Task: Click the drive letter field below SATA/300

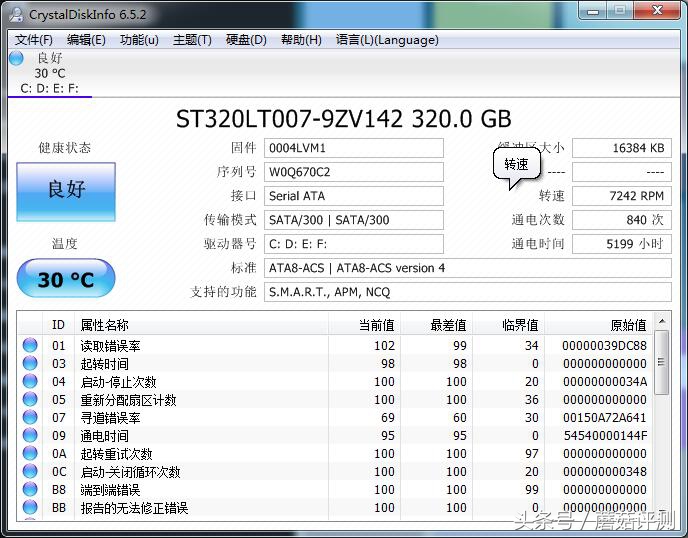Action: pos(354,244)
